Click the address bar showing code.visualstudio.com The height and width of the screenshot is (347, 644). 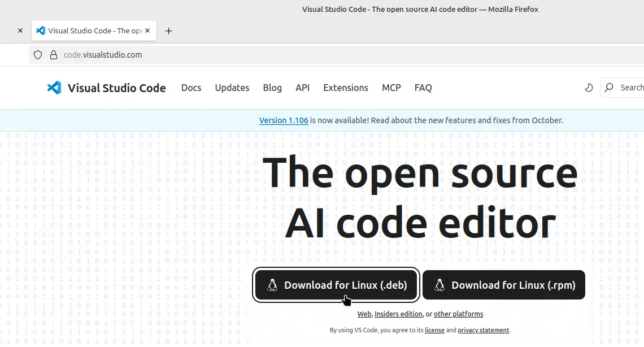[x=103, y=55]
